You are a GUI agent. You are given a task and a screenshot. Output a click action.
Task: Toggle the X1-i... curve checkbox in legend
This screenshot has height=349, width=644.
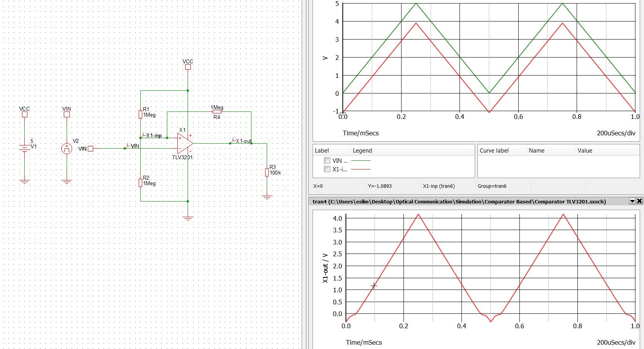(327, 169)
